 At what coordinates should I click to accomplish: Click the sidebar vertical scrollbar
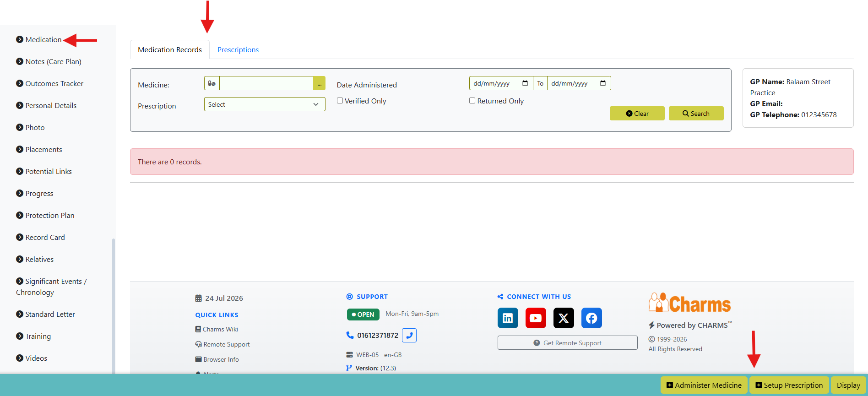pyautogui.click(x=114, y=306)
